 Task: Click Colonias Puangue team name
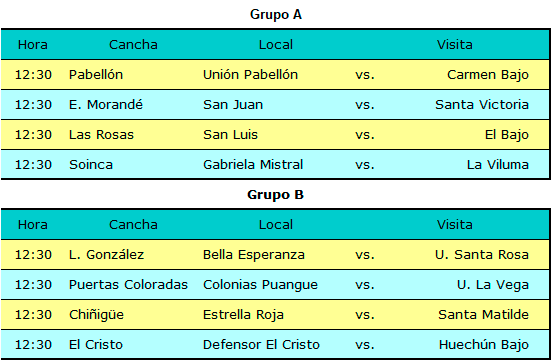coord(260,285)
